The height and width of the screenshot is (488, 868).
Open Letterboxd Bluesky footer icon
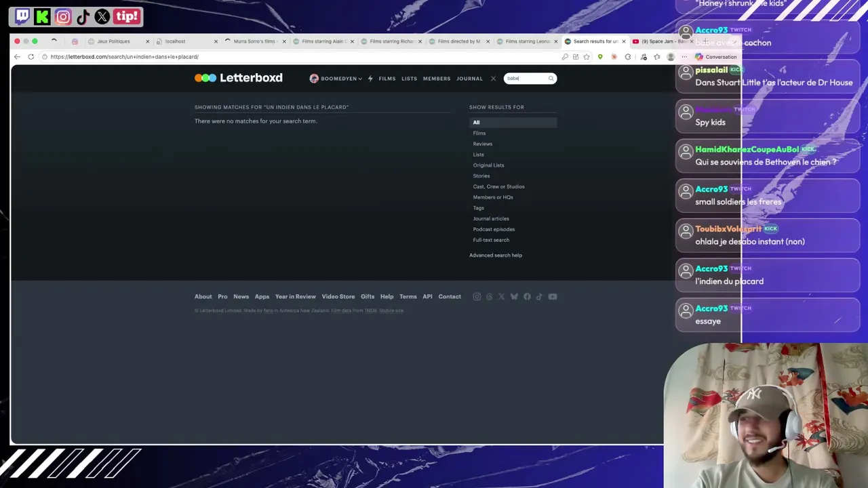[x=514, y=297]
